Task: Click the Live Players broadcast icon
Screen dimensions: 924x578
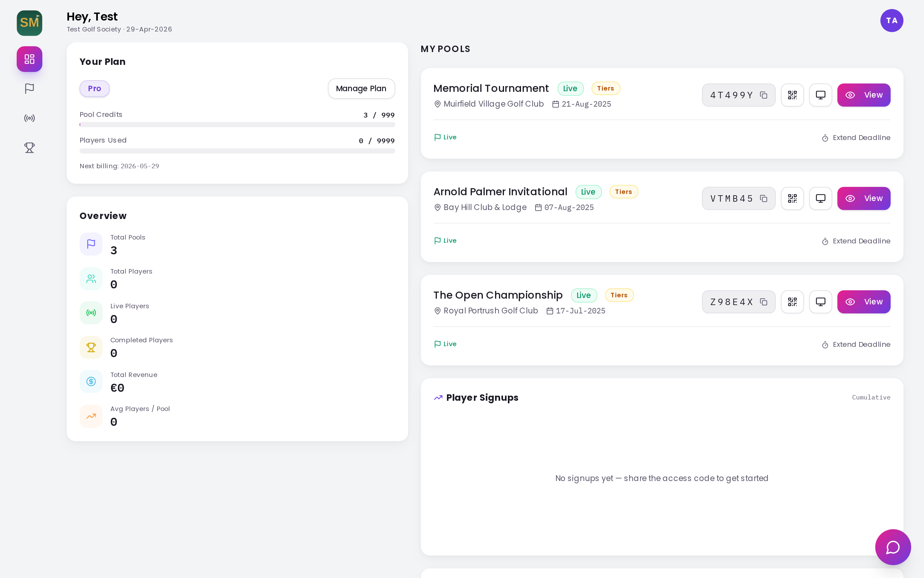Action: 91,313
